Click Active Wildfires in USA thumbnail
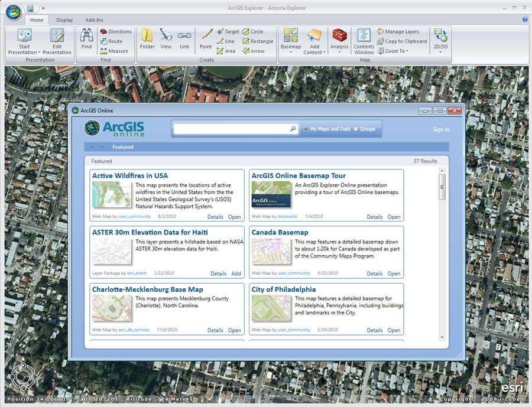The image size is (532, 407). [112, 195]
